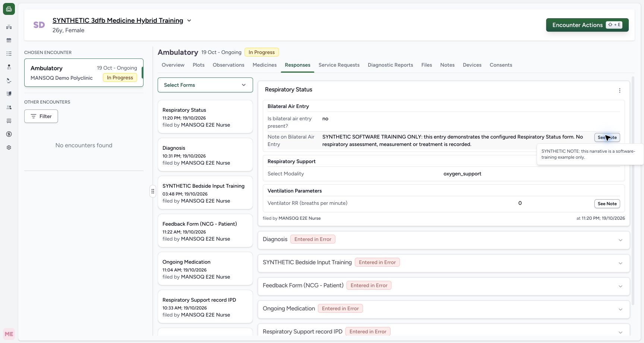The width and height of the screenshot is (644, 343).
Task: Click the green hospital logo icon
Action: (x=9, y=9)
